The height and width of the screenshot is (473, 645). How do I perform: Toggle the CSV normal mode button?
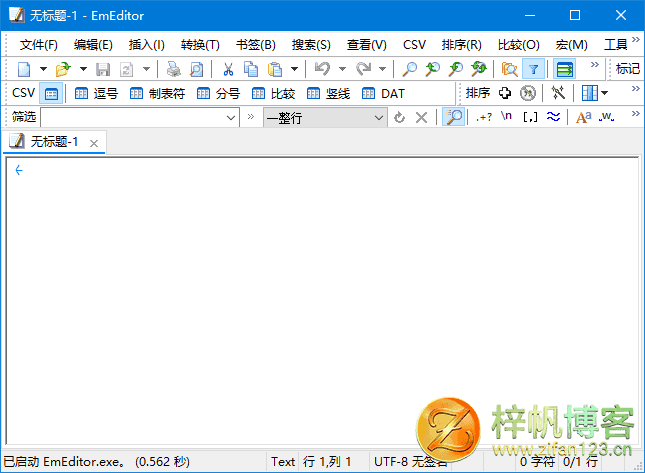(x=51, y=94)
